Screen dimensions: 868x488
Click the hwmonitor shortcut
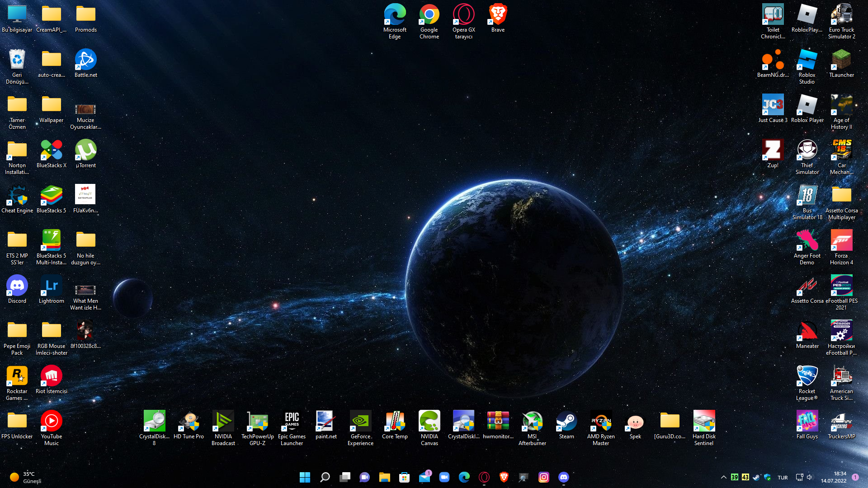point(498,425)
